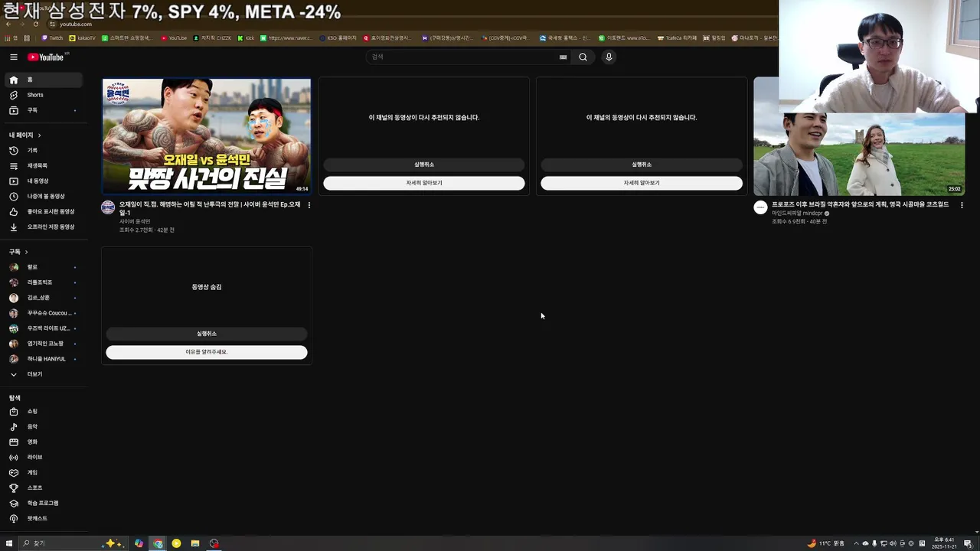This screenshot has width=980, height=551.
Task: Click the search magnifier button
Action: click(x=583, y=57)
